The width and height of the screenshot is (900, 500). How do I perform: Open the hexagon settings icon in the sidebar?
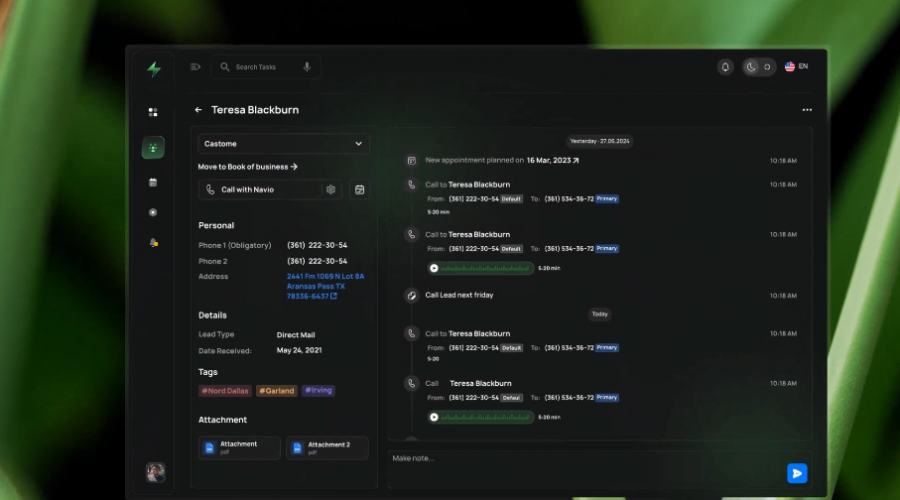[x=153, y=212]
